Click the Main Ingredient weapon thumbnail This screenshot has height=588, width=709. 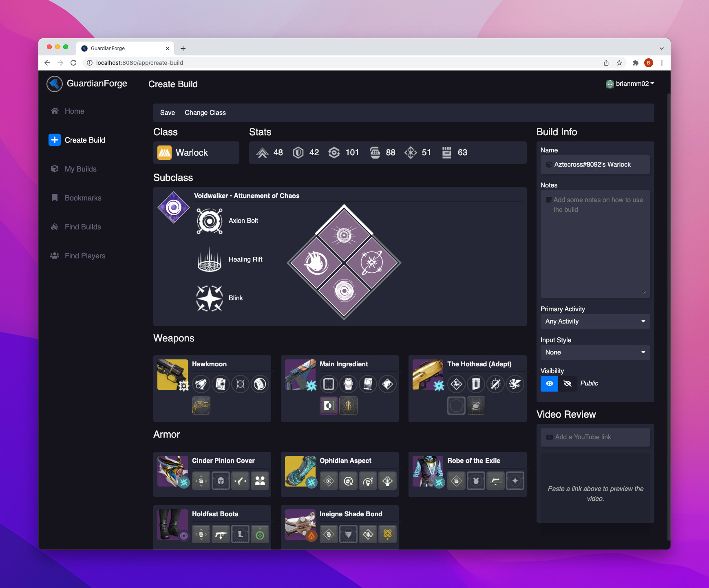300,375
